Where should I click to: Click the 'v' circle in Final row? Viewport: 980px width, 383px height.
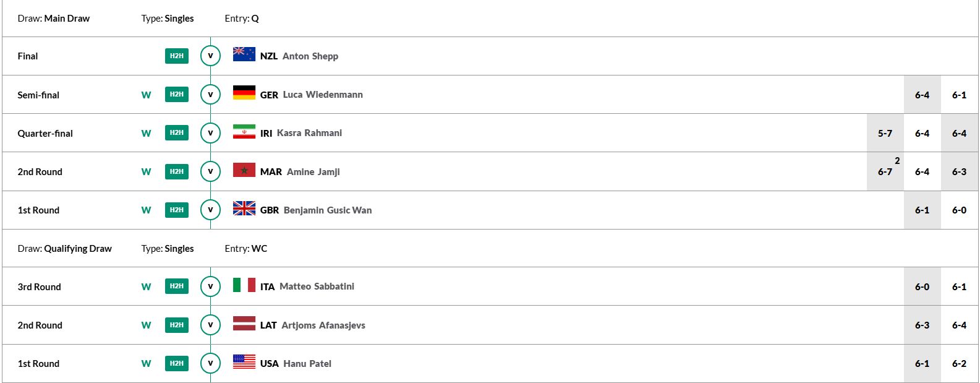point(210,56)
